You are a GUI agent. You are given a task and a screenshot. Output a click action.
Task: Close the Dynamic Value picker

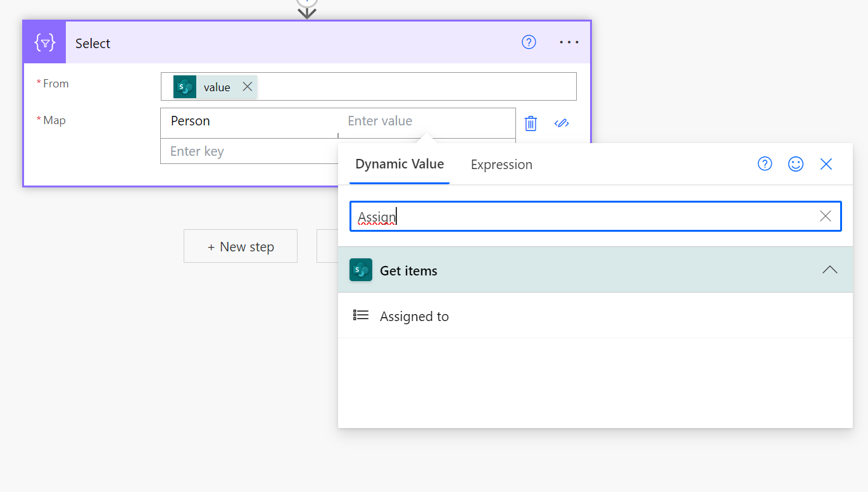pyautogui.click(x=826, y=163)
